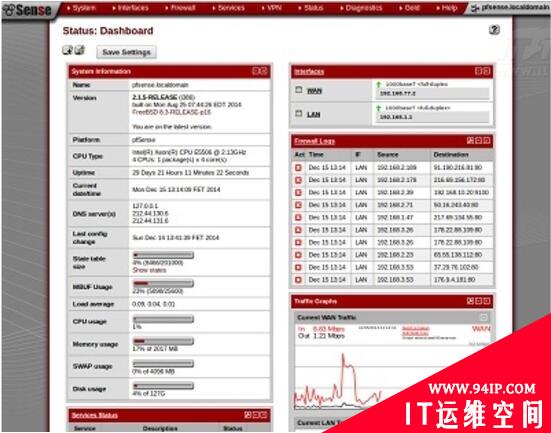
Task: Click the Show states link
Action: [x=149, y=270]
